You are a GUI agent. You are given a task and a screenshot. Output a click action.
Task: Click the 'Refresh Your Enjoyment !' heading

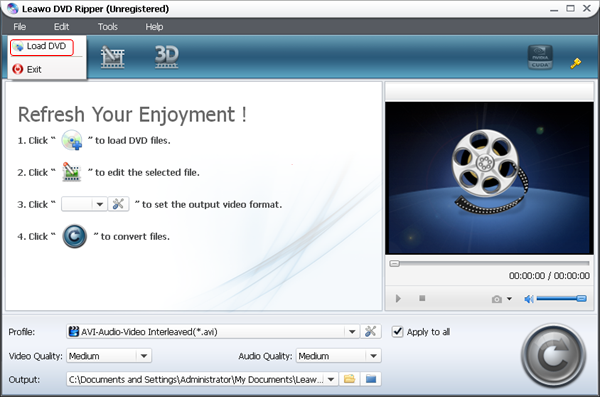(132, 114)
